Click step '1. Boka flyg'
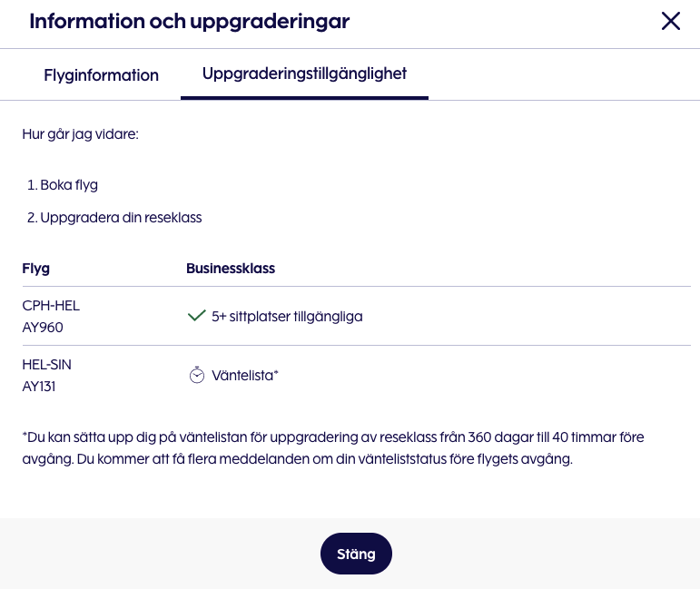Screen dimensions: 700x589 pos(63,185)
